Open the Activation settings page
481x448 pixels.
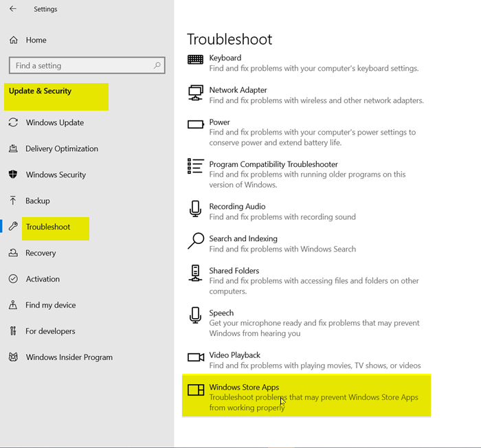(x=43, y=279)
